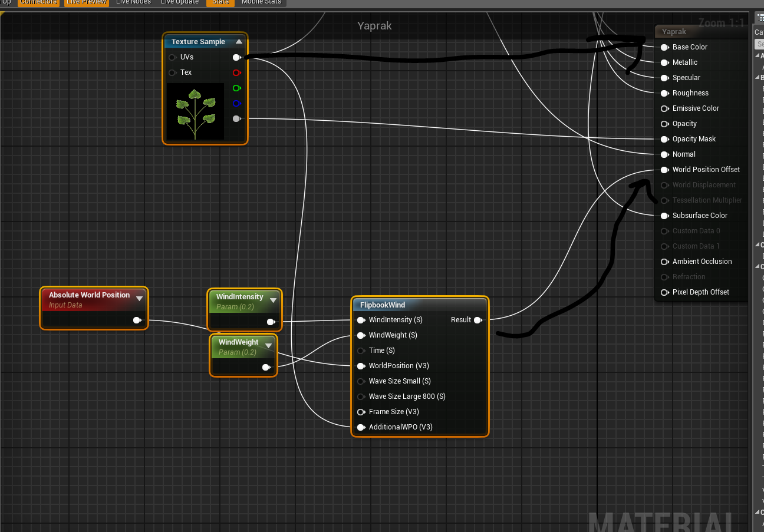Click the WindIntensity parameter output pin
The image size is (764, 532).
[271, 322]
